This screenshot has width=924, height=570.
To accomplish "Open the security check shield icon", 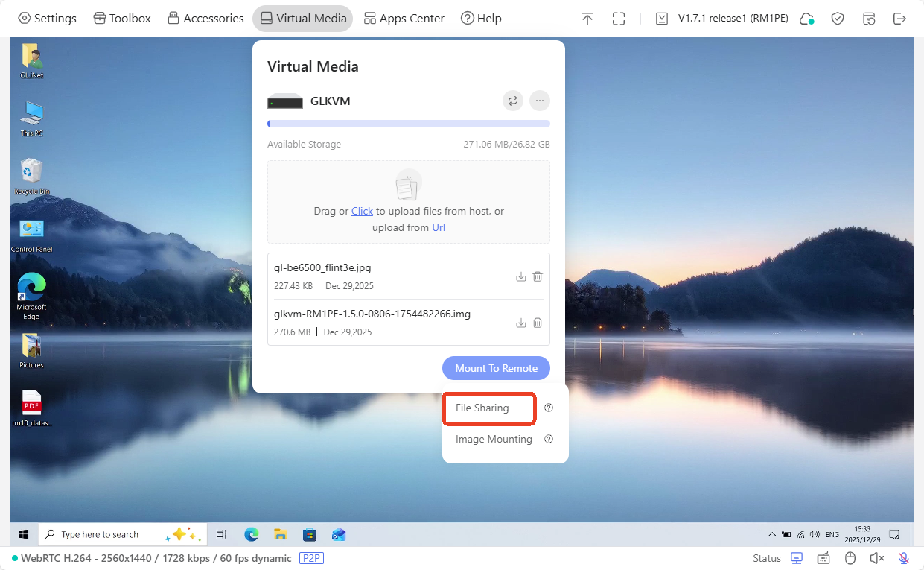I will coord(837,17).
